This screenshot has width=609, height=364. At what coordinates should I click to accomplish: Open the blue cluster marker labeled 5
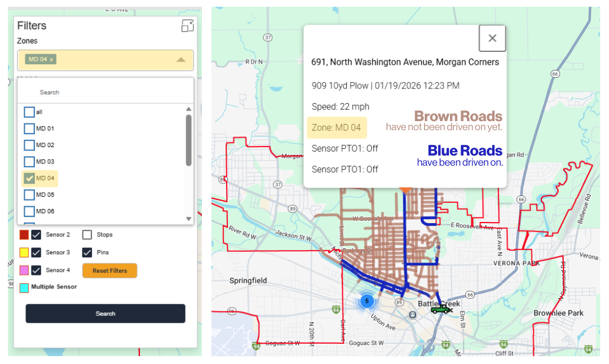tap(367, 301)
